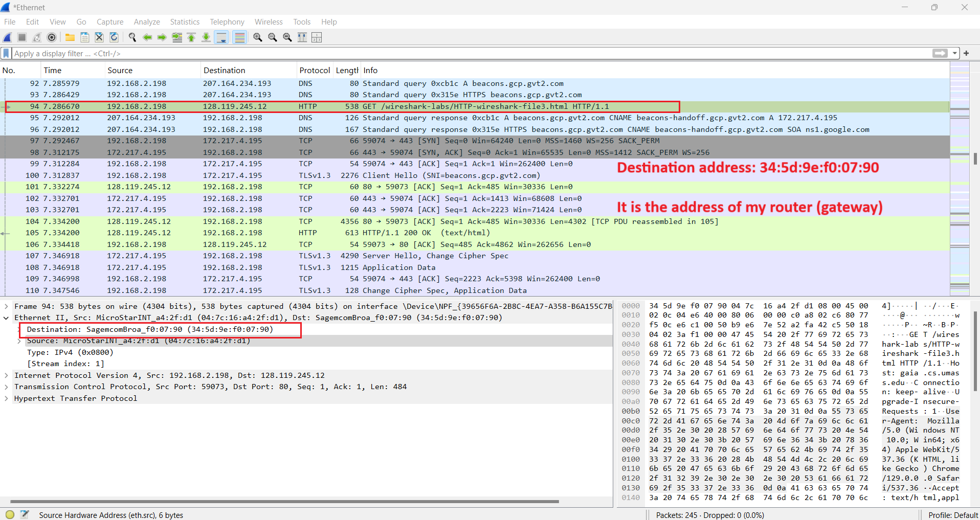The height and width of the screenshot is (520, 980).
Task: Toggle packet colorization rules button
Action: coord(239,37)
